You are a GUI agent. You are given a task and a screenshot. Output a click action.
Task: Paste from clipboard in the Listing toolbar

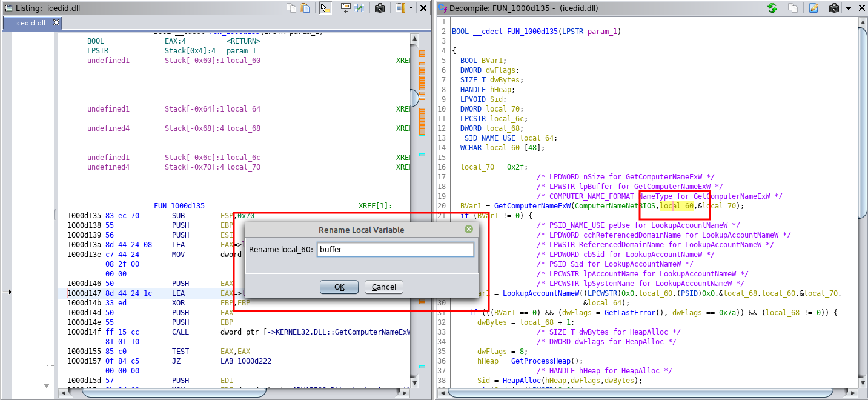pos(305,8)
